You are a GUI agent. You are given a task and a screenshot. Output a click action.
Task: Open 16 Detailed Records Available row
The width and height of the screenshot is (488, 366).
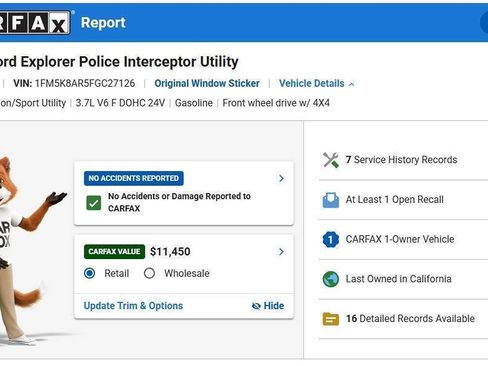403,319
